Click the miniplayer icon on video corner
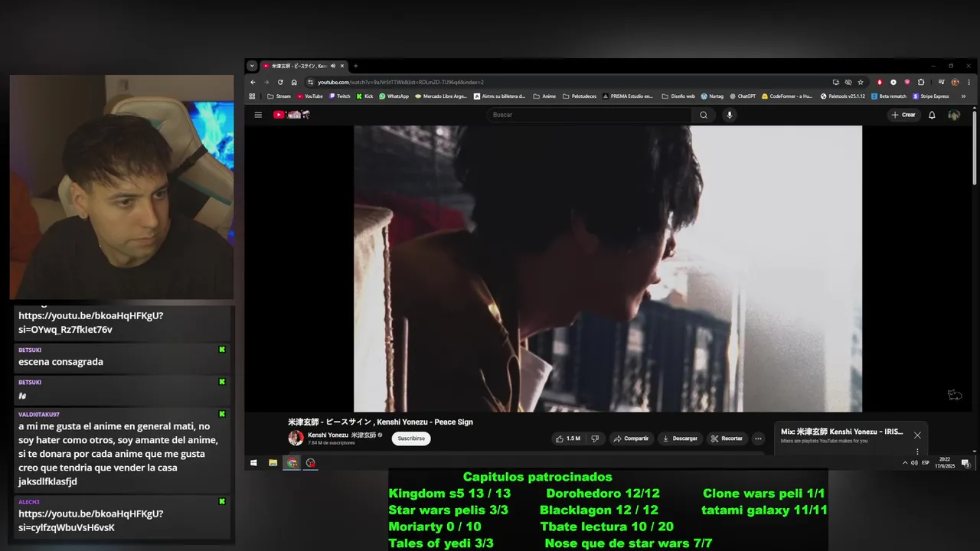 955,395
